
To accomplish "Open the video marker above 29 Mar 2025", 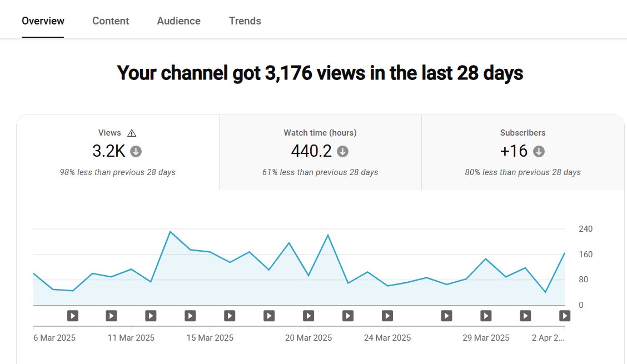I will click(486, 316).
